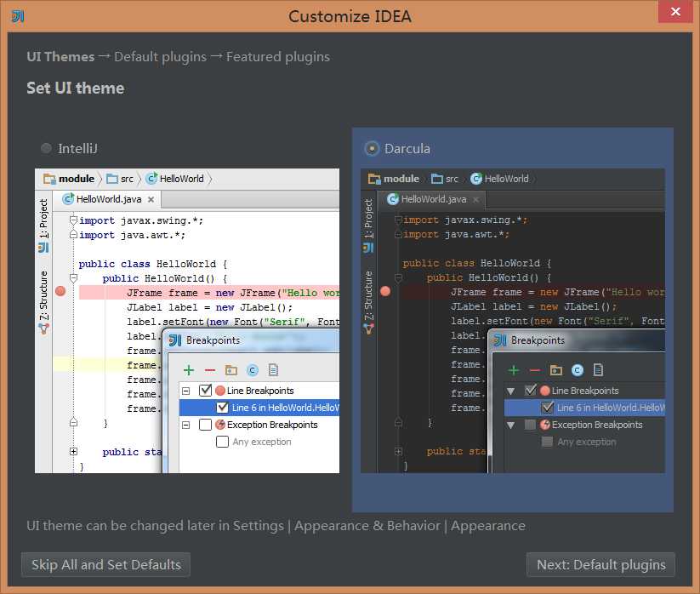Viewport: 700px width, 594px height.
Task: Close the Customize IDEA dialog
Action: 675,11
